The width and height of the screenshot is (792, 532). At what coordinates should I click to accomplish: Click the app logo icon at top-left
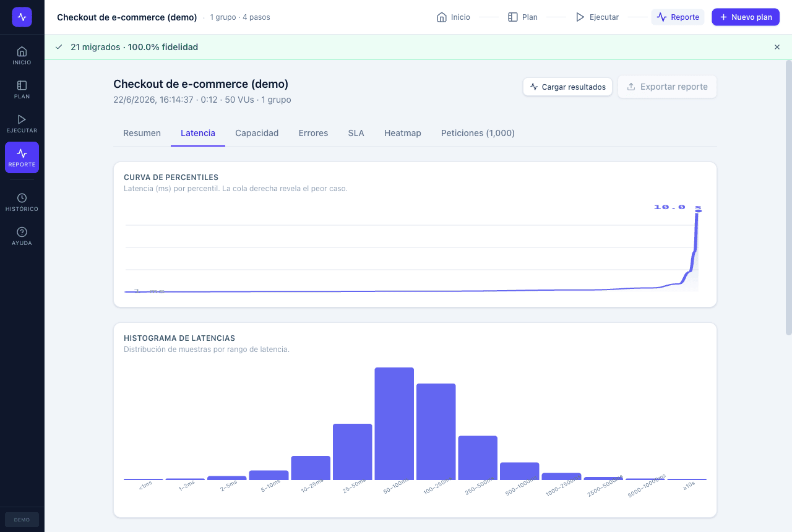pyautogui.click(x=22, y=17)
